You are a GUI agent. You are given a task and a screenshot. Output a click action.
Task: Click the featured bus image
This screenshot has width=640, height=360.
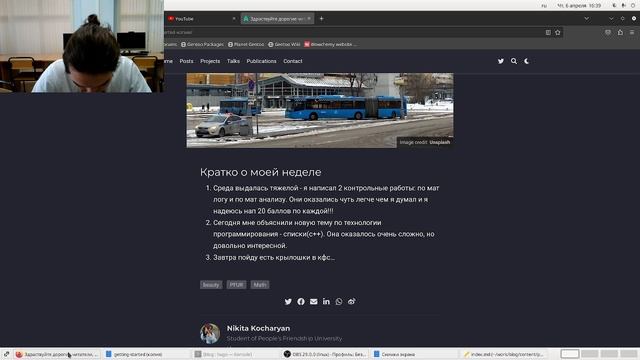coord(320,110)
